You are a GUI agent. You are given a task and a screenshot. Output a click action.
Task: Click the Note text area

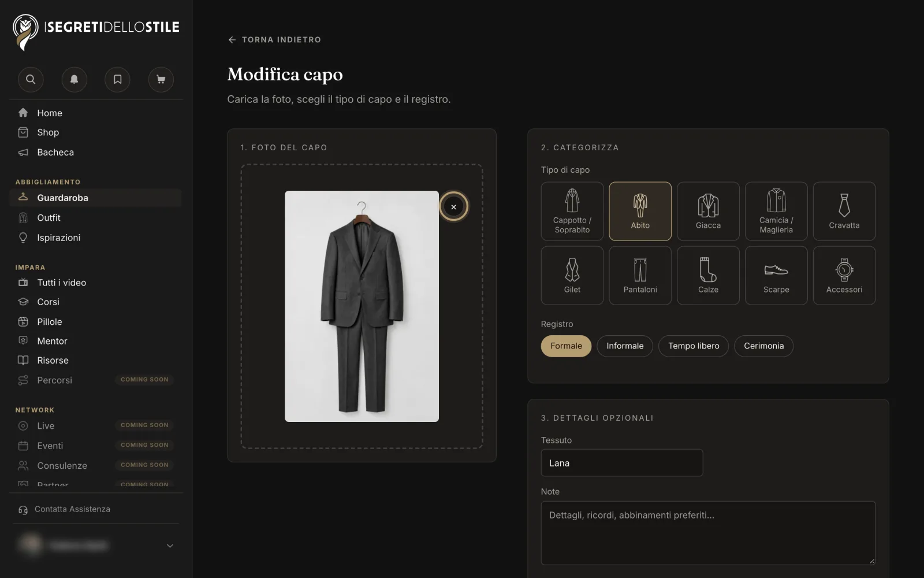click(708, 533)
